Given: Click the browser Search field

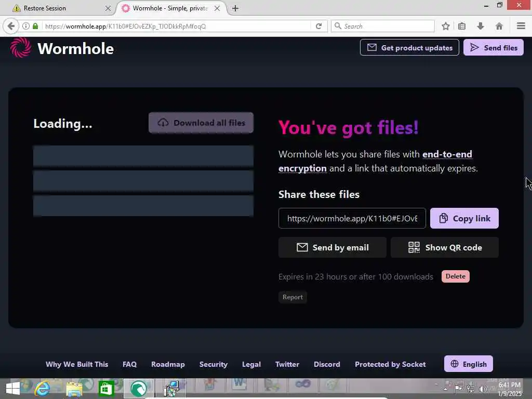Looking at the screenshot, I should [x=383, y=26].
